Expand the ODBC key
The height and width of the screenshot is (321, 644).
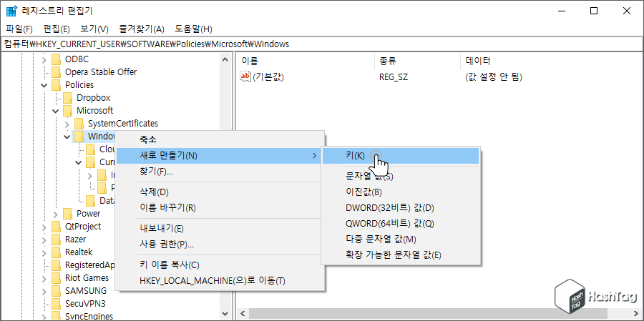(44, 59)
